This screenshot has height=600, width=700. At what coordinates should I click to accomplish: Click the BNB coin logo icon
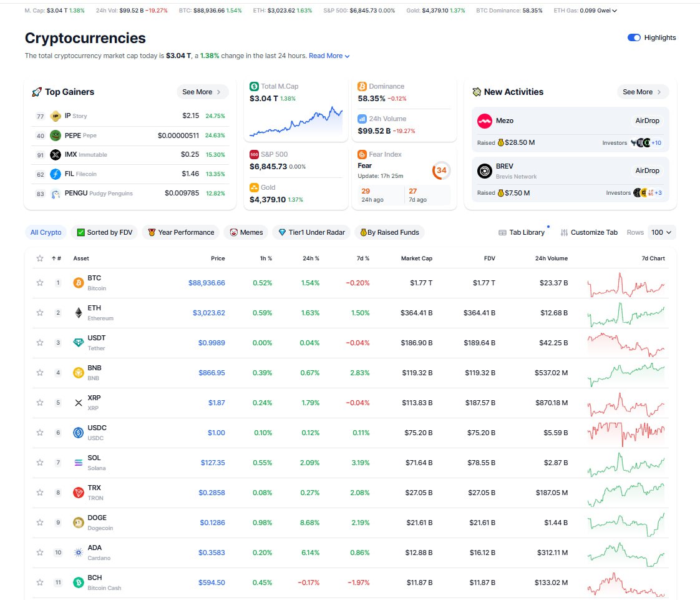78,373
